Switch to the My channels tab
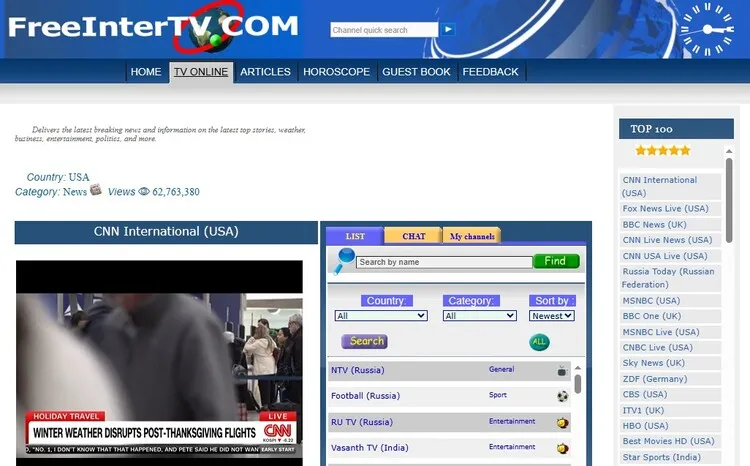Viewport: 750px width, 466px height. [472, 236]
